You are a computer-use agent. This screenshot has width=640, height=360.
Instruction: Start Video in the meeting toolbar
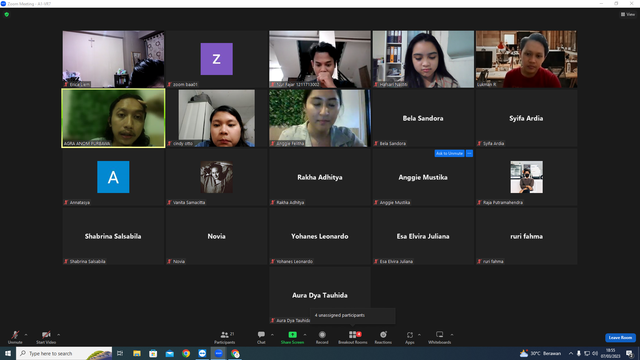(x=46, y=337)
